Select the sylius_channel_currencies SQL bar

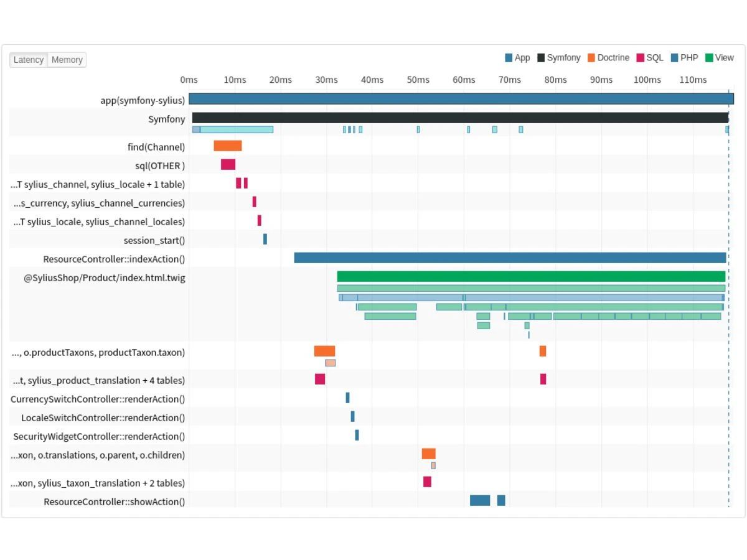[254, 202]
